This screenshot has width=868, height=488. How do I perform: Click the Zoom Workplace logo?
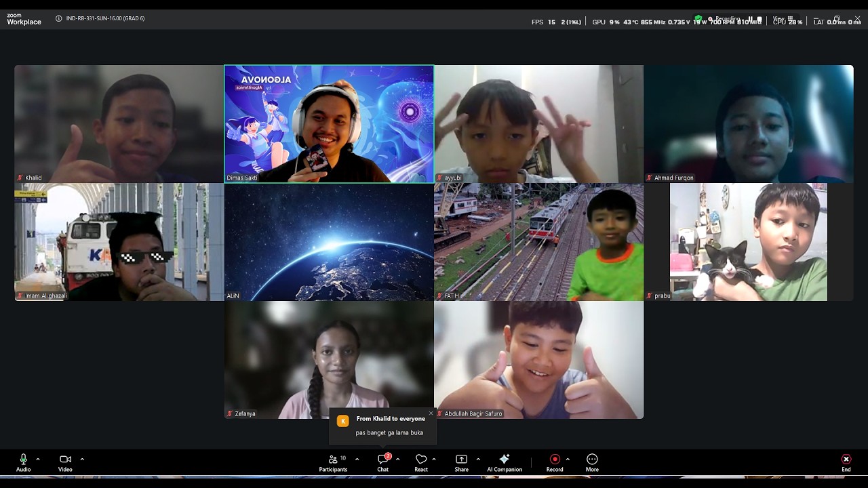point(24,20)
